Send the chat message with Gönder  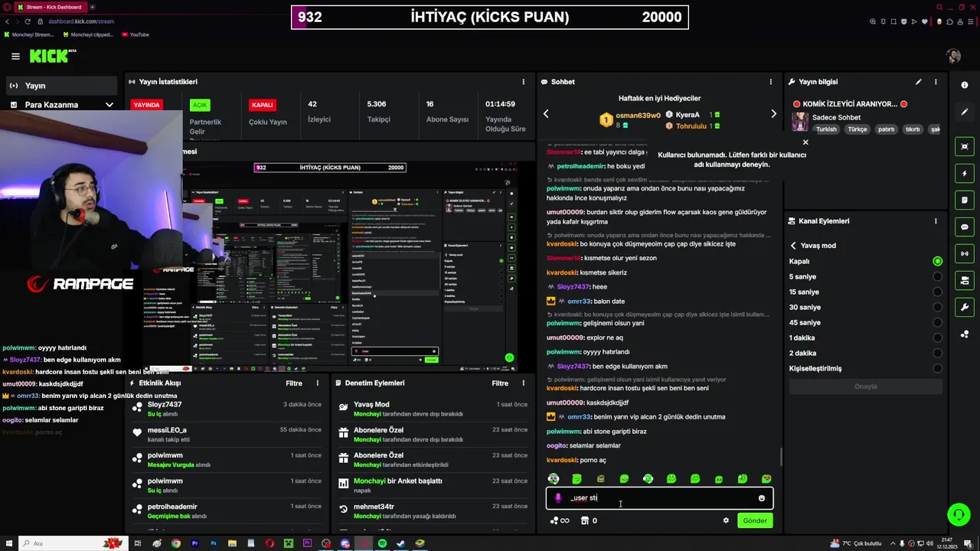pyautogui.click(x=754, y=520)
